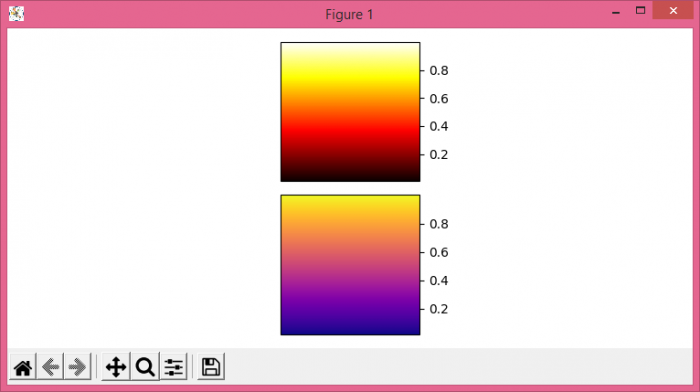Image resolution: width=700 pixels, height=392 pixels.
Task: Close the Figure 1 window
Action: point(673,11)
